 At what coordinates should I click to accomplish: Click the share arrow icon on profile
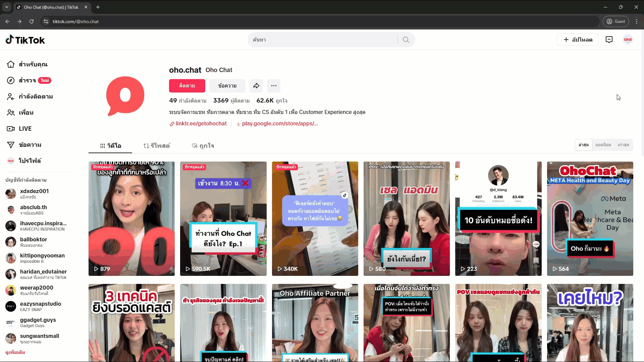256,86
